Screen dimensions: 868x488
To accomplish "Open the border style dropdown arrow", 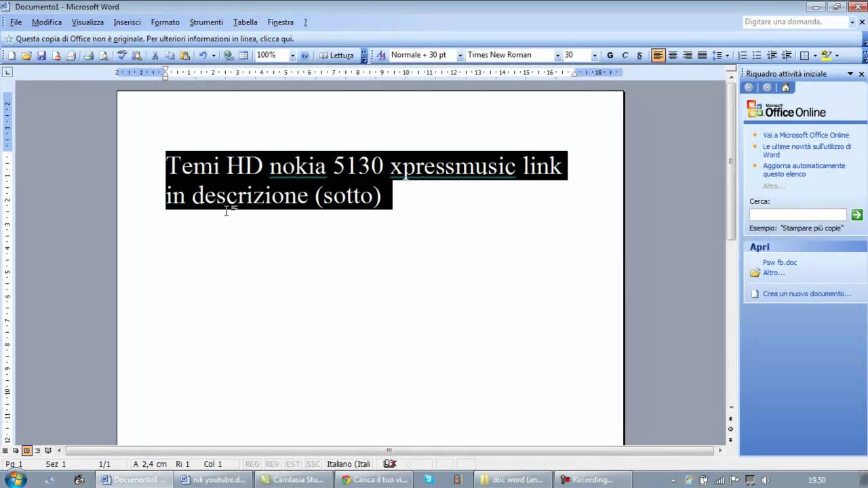I will click(815, 56).
